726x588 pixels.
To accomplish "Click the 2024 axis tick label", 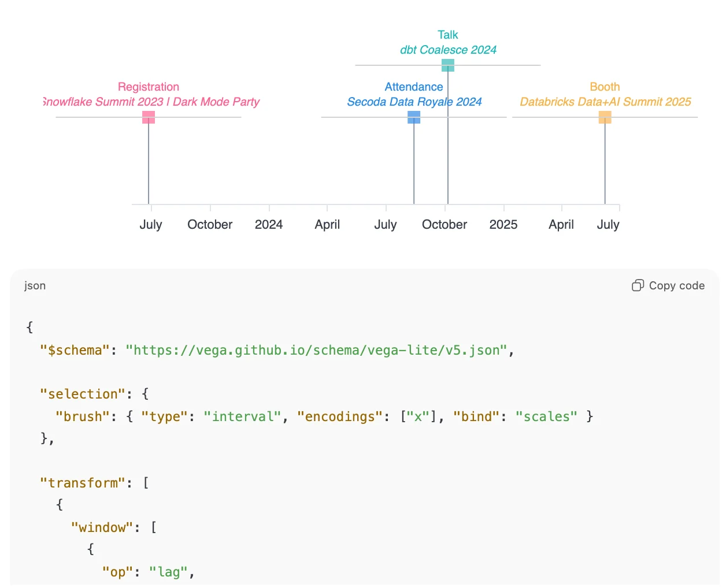I will pos(269,224).
